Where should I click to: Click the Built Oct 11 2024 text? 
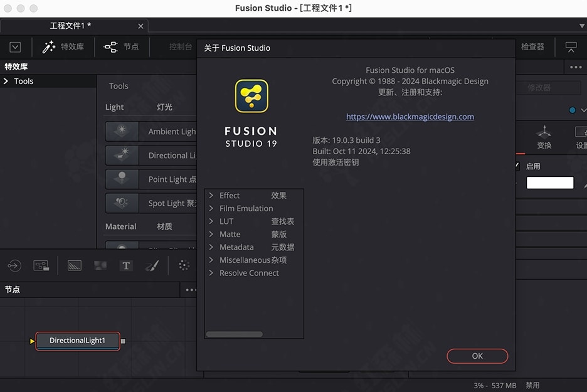361,151
